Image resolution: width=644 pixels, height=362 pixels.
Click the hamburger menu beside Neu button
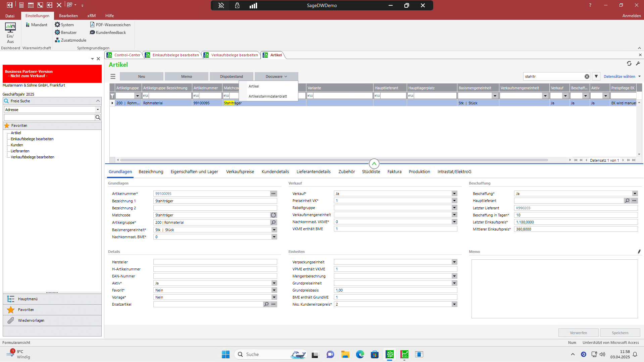pos(113,76)
